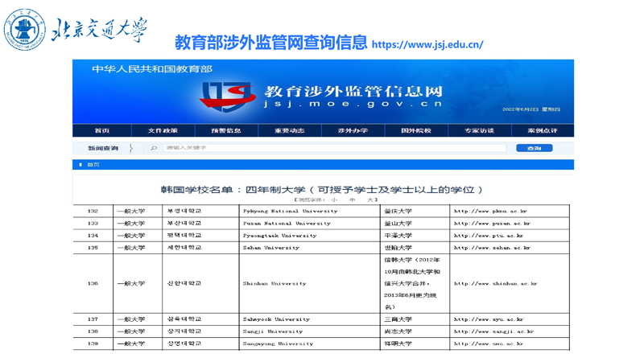Click 一般大学 in row 139

coord(131,344)
